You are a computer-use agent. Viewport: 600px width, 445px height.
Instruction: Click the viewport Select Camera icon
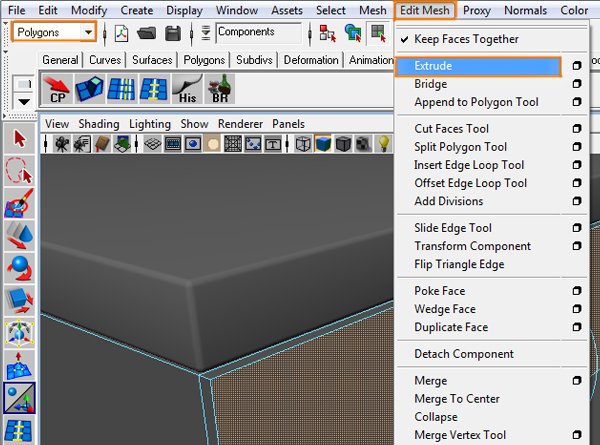tap(61, 144)
